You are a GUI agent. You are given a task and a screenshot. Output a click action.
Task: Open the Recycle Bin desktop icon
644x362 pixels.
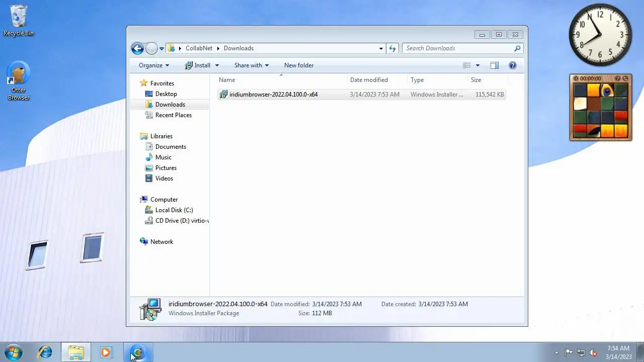click(19, 21)
